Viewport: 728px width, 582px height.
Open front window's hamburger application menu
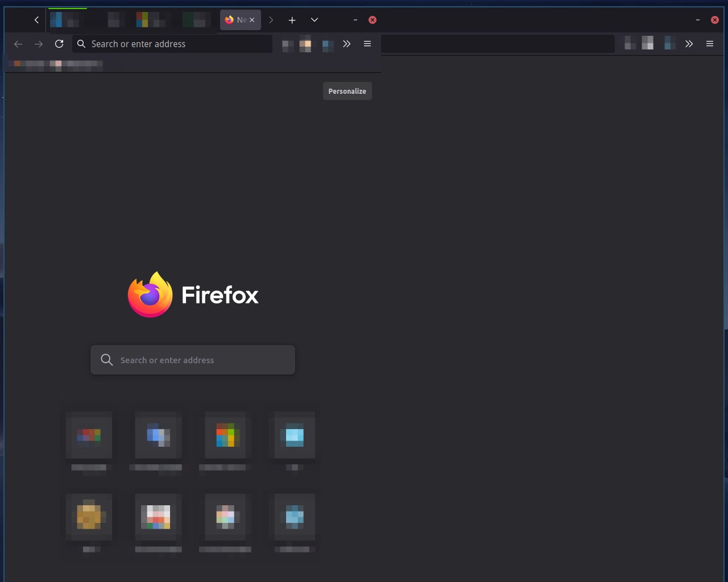tap(367, 44)
